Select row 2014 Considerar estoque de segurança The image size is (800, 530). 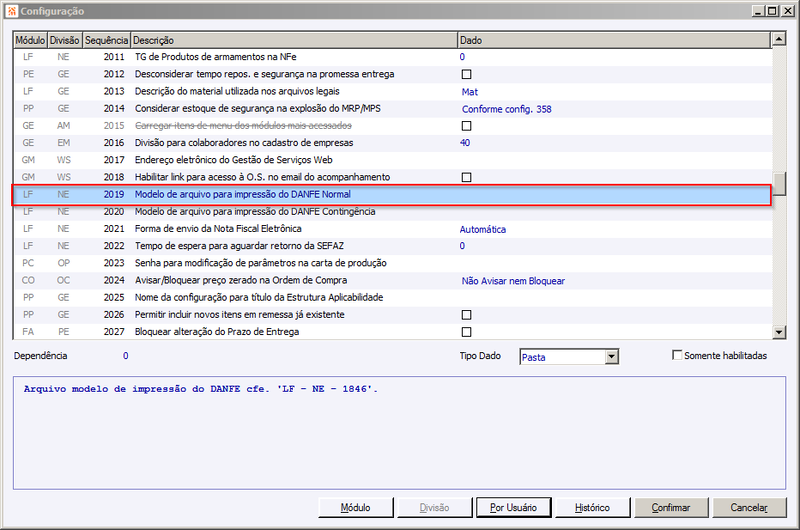392,109
